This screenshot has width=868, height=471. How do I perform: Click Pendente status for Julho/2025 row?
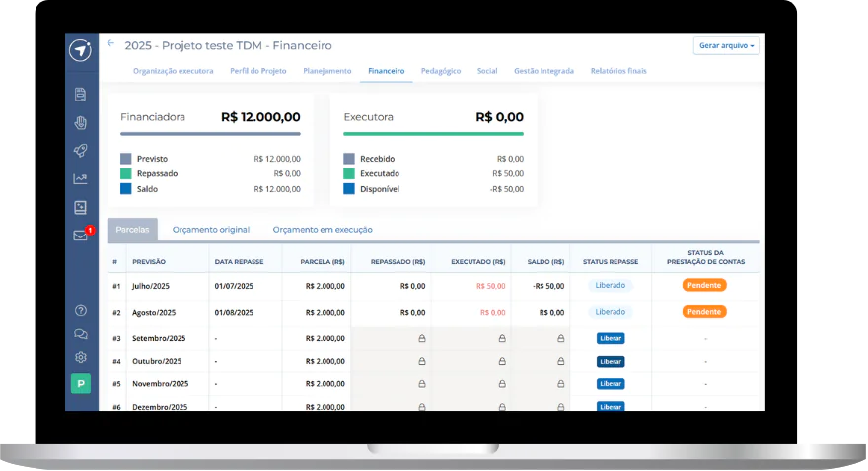point(704,285)
